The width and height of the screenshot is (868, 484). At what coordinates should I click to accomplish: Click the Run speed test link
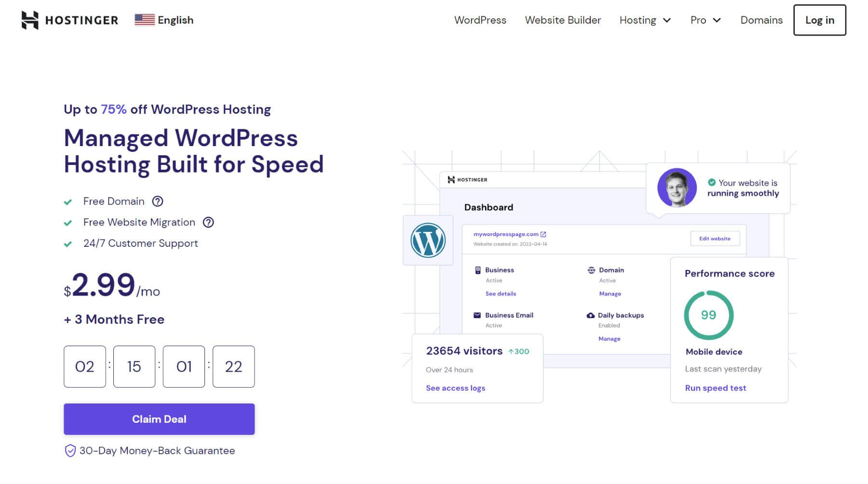(x=715, y=388)
